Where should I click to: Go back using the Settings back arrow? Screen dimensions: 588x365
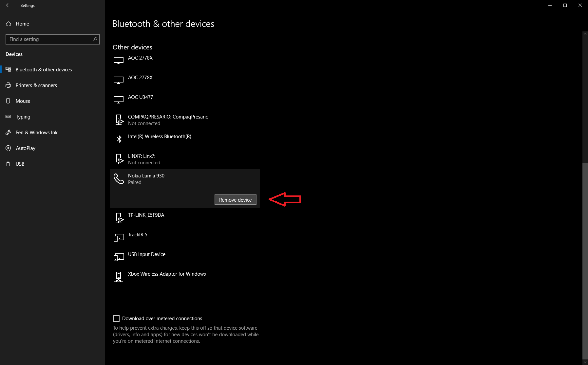coord(8,5)
